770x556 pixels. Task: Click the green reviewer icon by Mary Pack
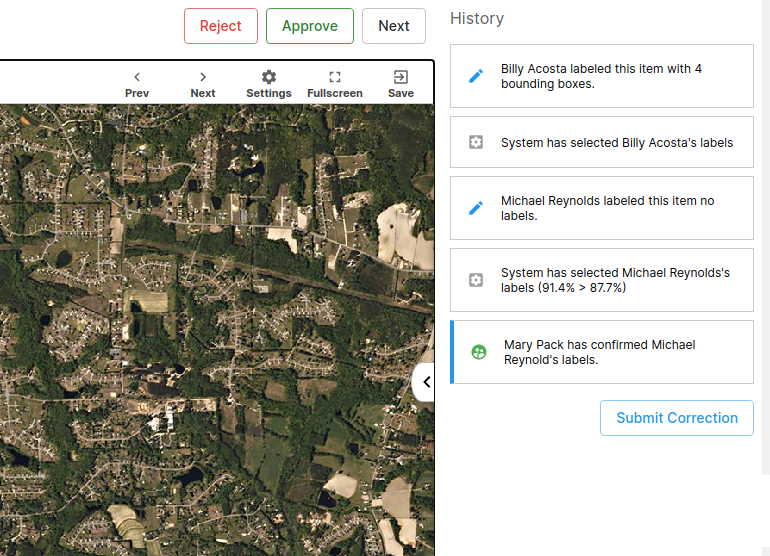[479, 352]
